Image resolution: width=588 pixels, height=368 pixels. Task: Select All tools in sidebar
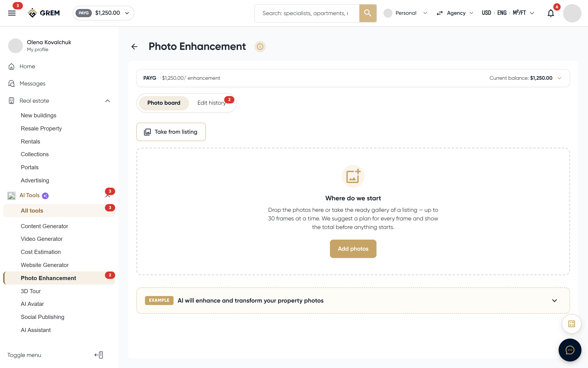point(59,211)
